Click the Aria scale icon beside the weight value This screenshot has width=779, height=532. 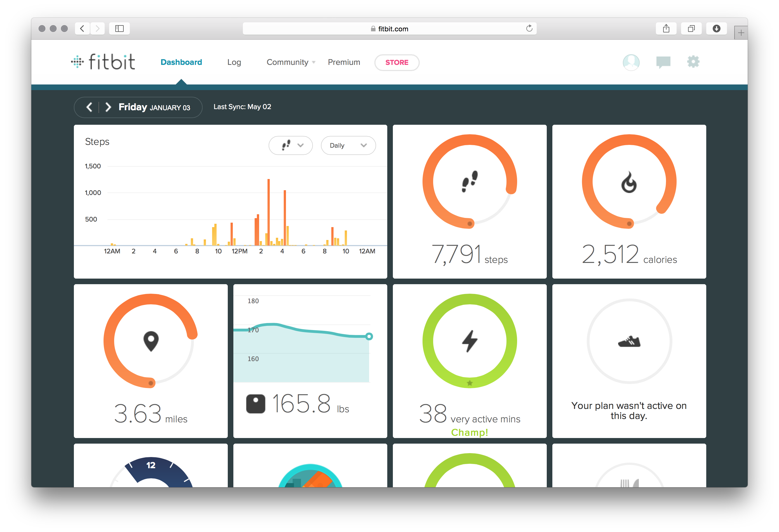[256, 403]
